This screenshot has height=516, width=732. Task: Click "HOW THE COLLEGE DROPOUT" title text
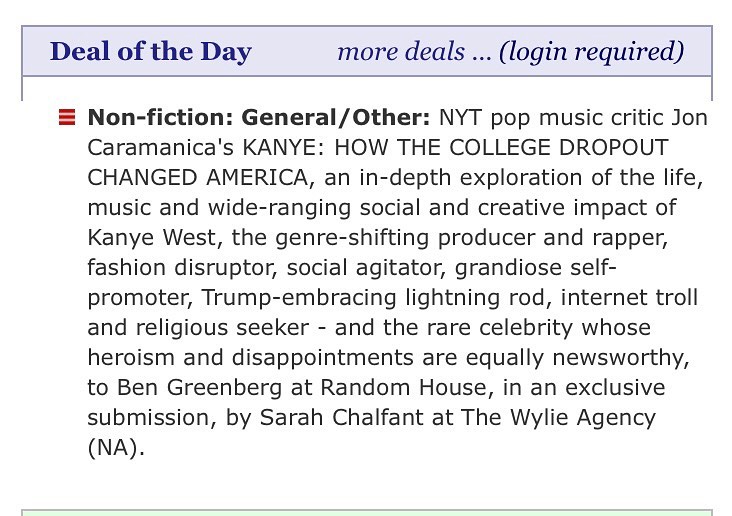coord(501,148)
